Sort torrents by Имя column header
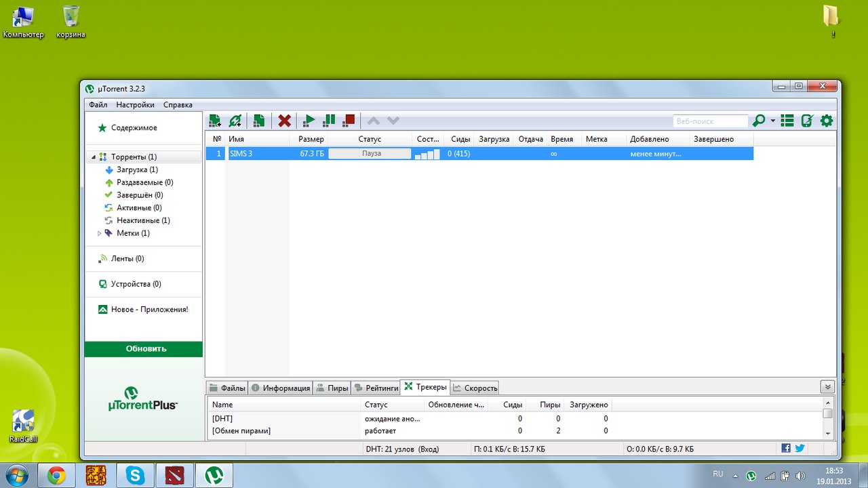Viewport: 868px width, 488px height. point(258,139)
